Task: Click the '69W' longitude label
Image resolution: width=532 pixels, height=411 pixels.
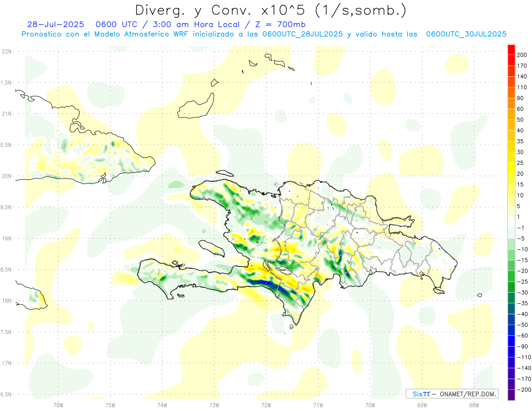Action: (422, 405)
